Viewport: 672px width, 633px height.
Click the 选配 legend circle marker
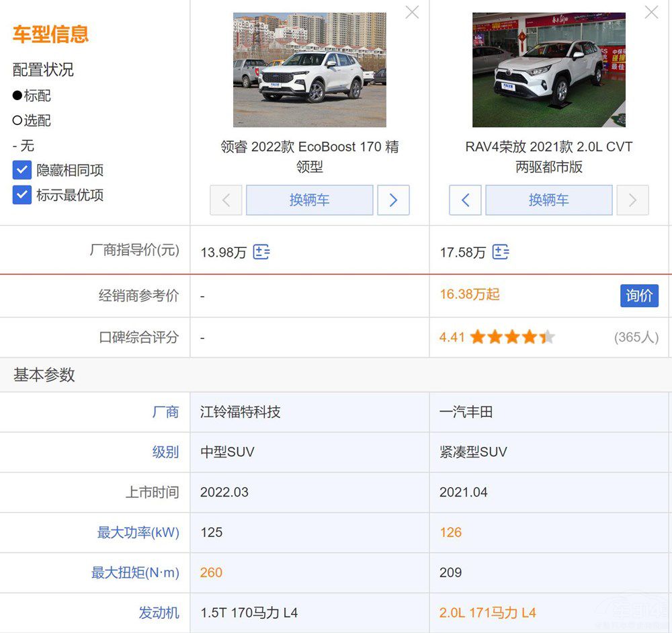16,121
